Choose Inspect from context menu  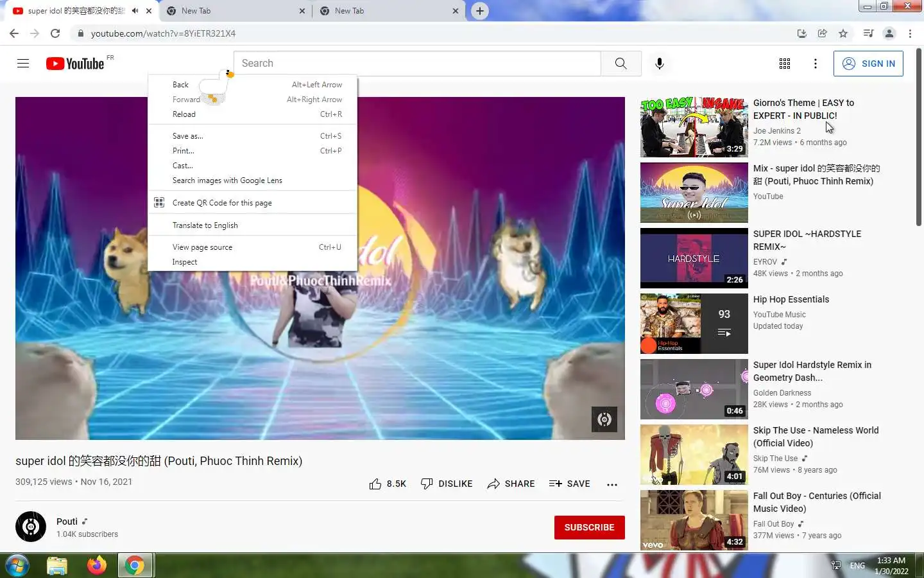[x=252, y=262]
